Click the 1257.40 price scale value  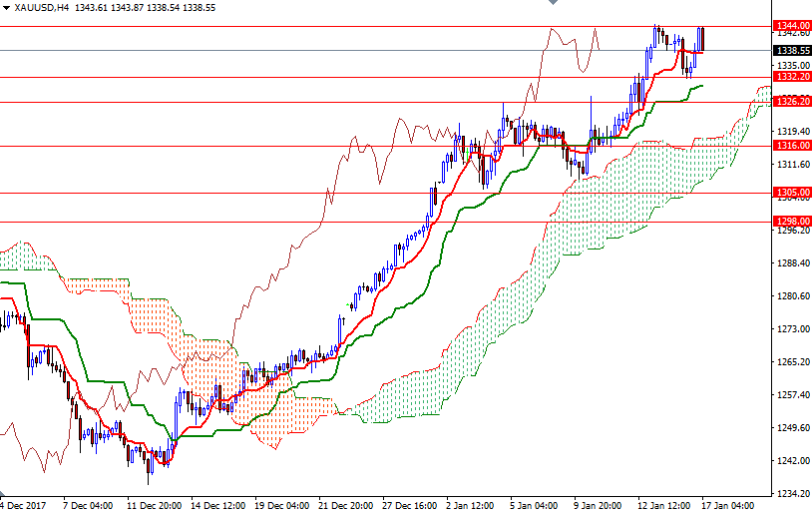[793, 395]
